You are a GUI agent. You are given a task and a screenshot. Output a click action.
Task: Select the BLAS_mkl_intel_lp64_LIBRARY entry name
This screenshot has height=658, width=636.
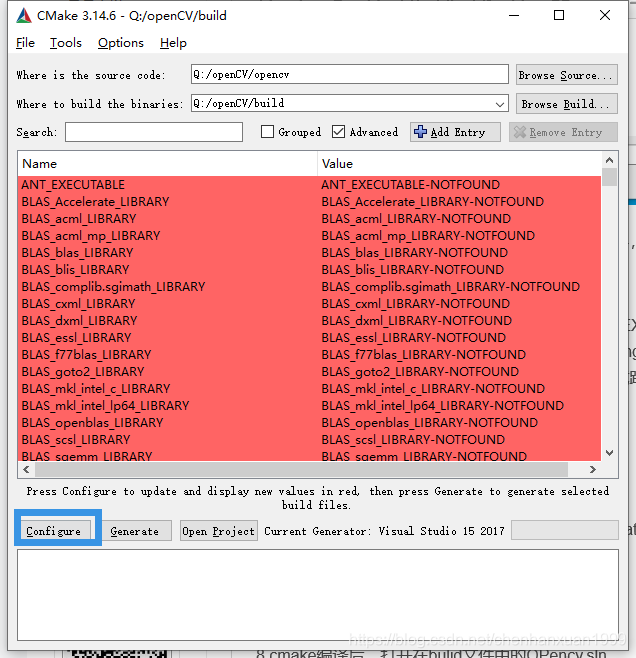click(105, 405)
